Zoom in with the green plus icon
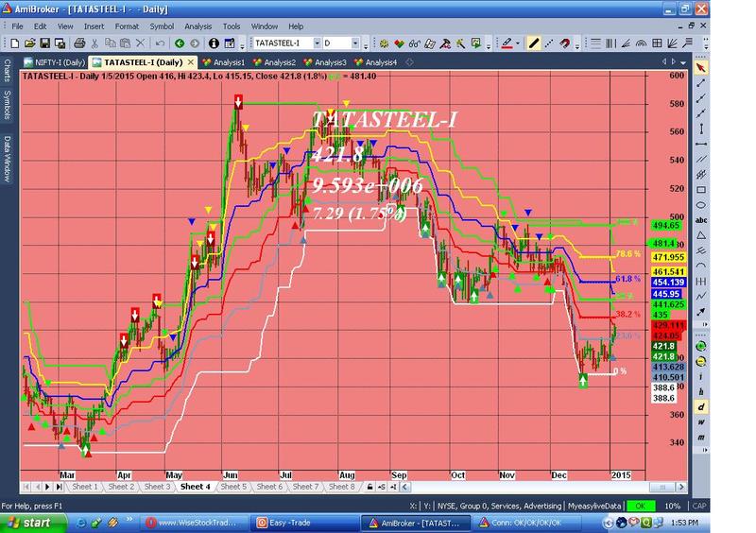The image size is (756, 533). pyautogui.click(x=701, y=346)
